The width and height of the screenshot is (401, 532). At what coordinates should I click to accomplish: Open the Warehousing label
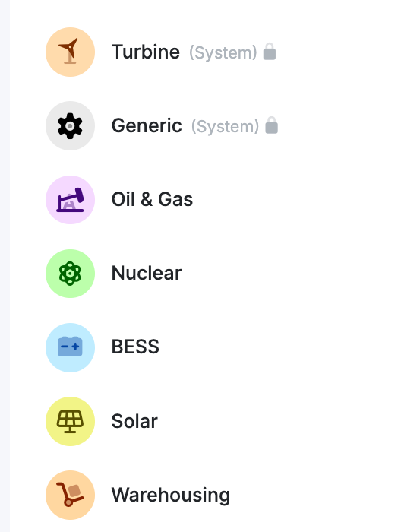[171, 495]
